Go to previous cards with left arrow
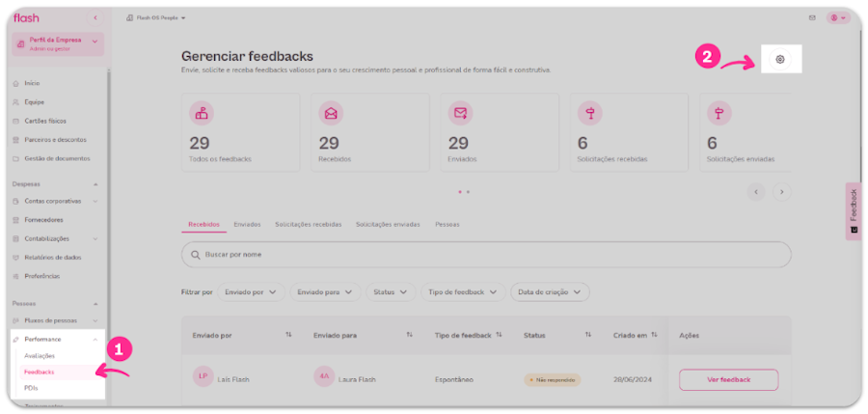 756,192
